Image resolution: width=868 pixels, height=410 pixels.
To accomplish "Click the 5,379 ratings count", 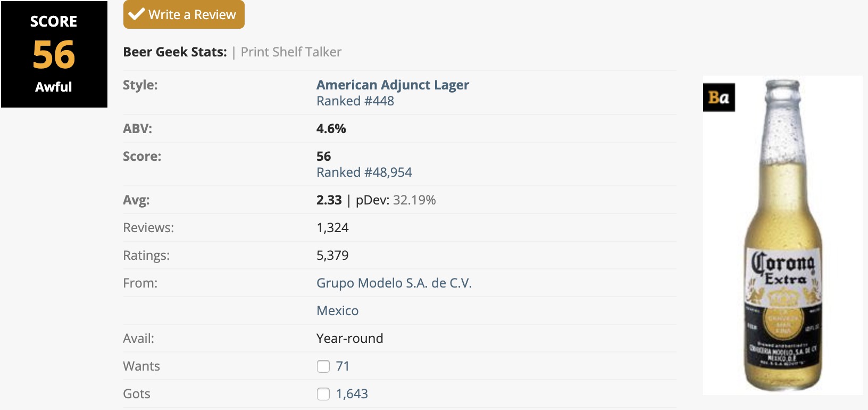I will click(332, 256).
